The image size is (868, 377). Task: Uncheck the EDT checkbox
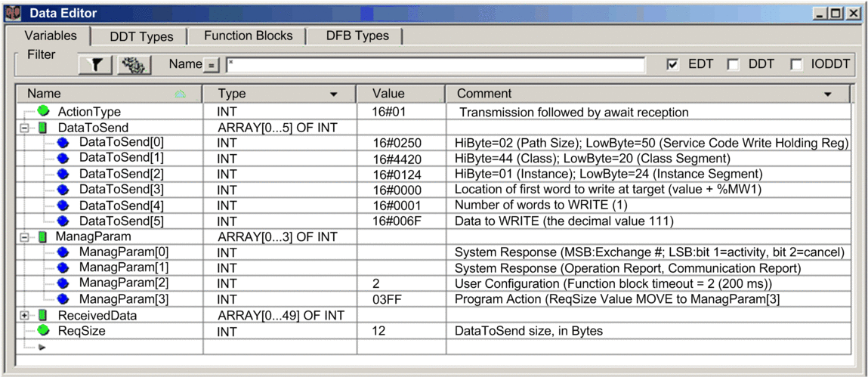click(672, 65)
